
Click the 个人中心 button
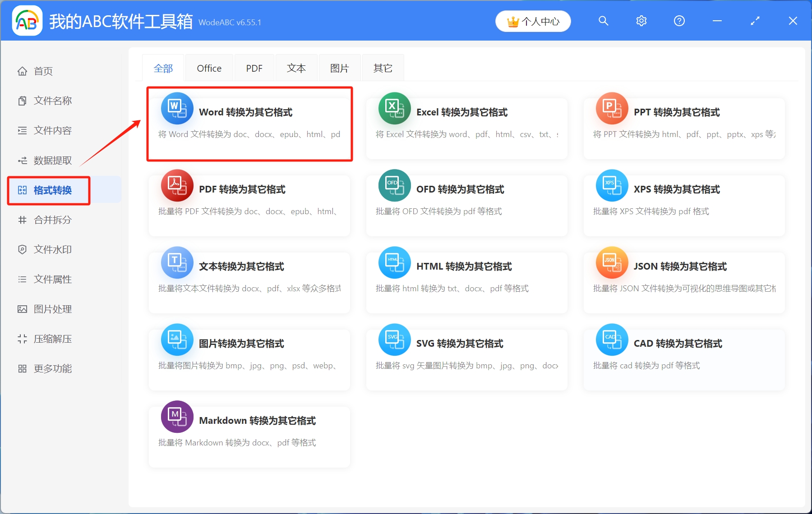click(533, 21)
